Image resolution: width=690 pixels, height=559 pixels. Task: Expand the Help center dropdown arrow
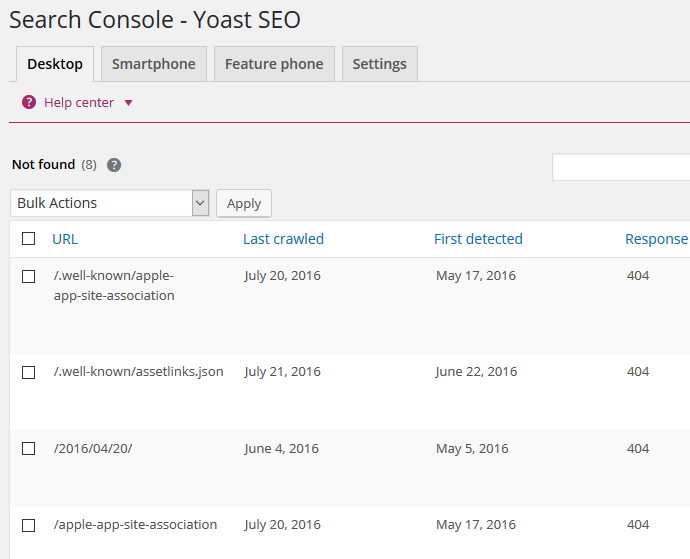coord(128,103)
